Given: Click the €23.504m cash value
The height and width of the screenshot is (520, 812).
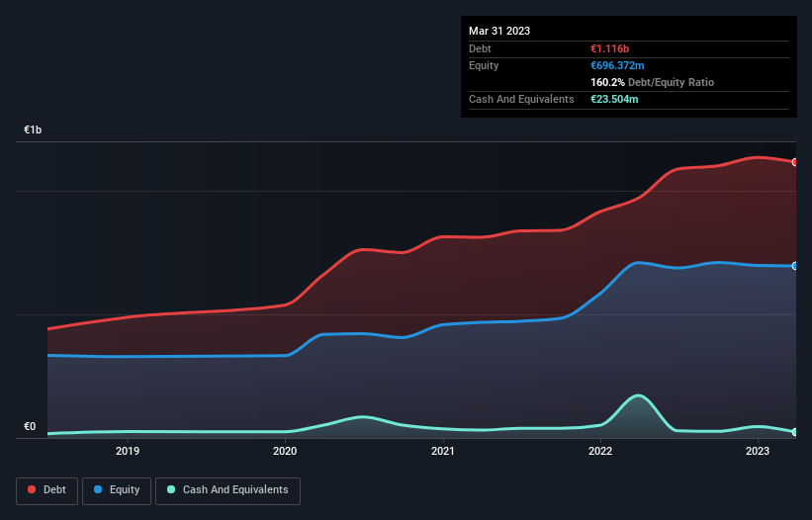Looking at the screenshot, I should pos(614,99).
